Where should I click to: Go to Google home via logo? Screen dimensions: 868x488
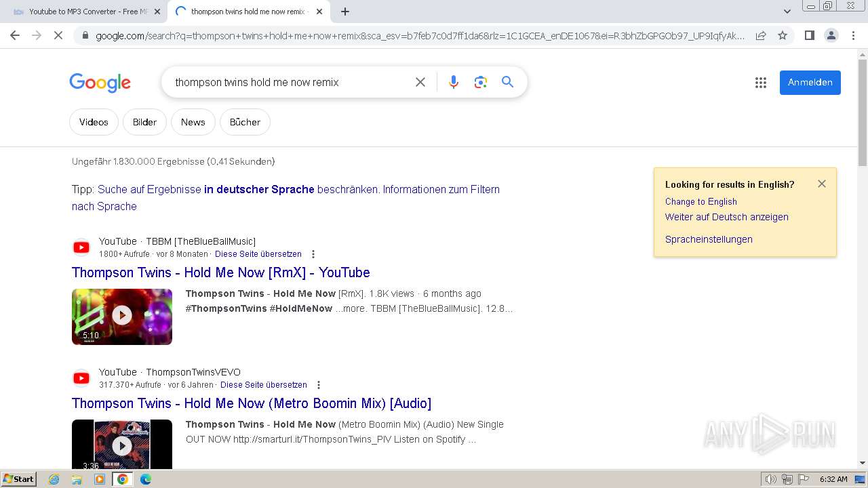coord(100,83)
